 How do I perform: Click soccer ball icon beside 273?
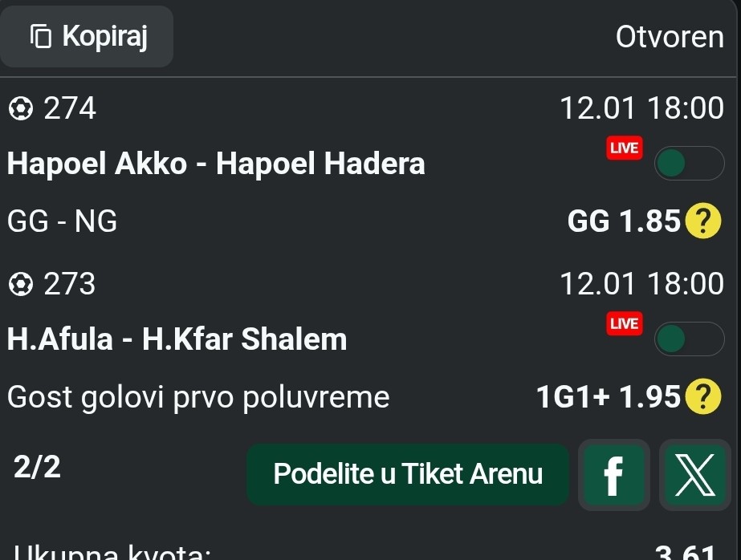point(21,284)
